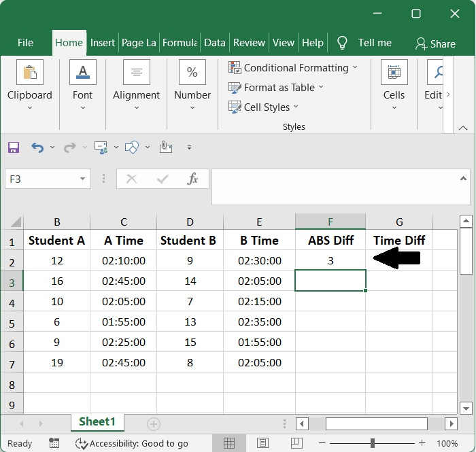Viewport: 476px width, 452px height.
Task: Click the Tell me lightbulb icon
Action: click(342, 43)
